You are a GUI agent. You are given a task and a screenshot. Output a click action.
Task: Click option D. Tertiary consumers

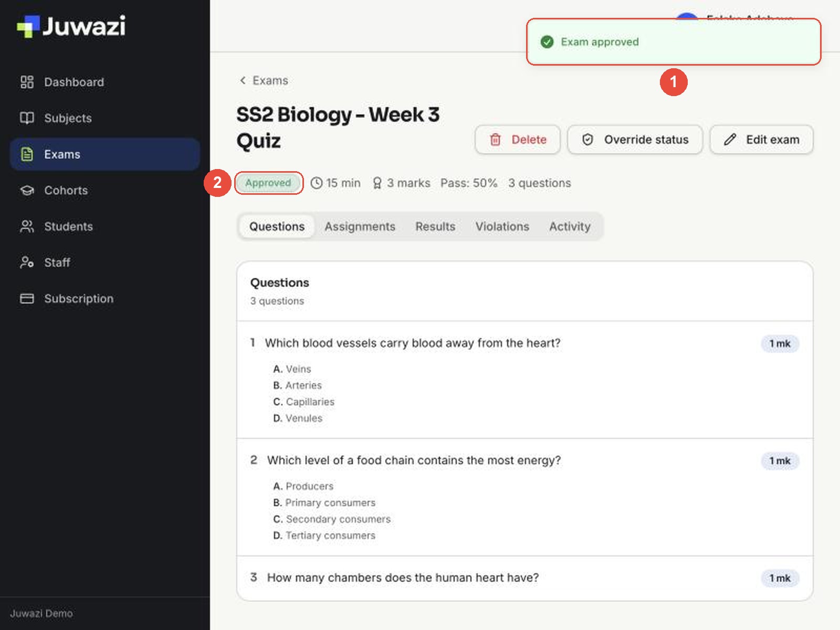tap(324, 535)
